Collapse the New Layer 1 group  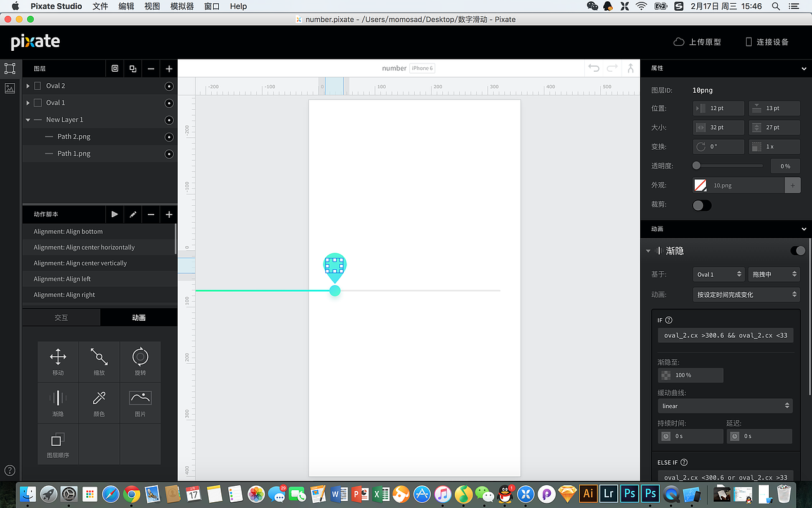click(x=28, y=119)
